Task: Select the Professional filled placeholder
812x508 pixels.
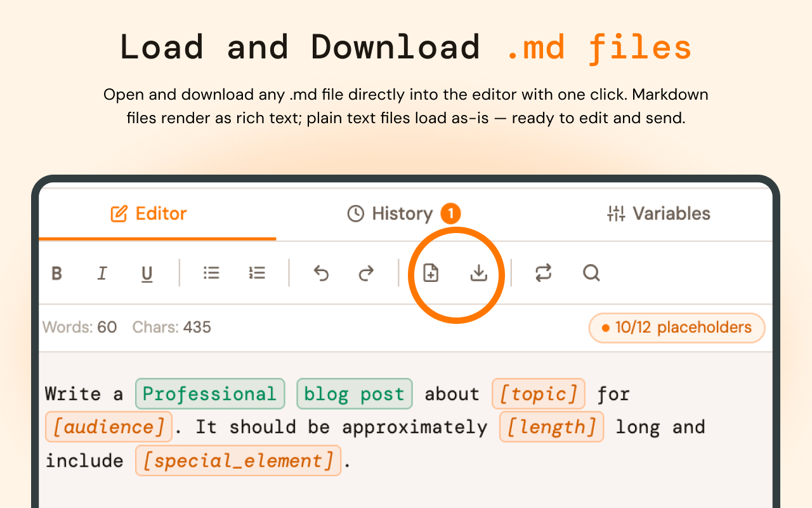Action: point(210,394)
